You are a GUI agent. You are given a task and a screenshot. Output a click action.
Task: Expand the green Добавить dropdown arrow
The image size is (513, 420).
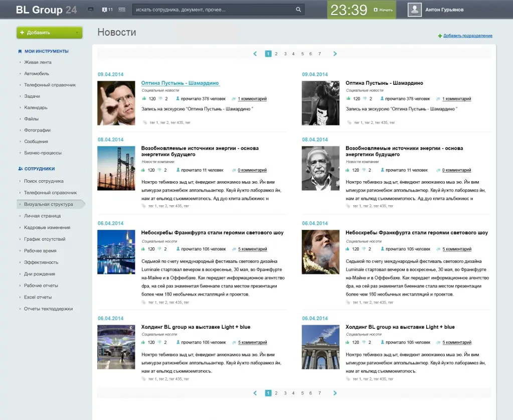[77, 33]
